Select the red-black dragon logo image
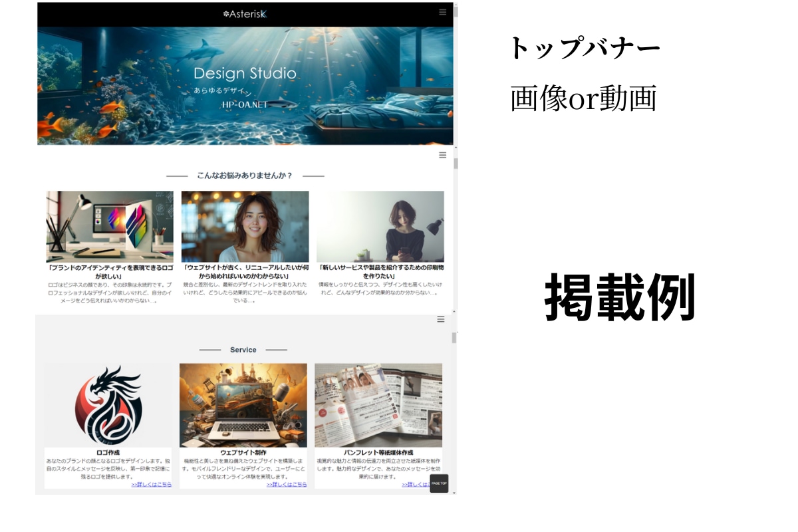Image resolution: width=798 pixels, height=532 pixels. point(108,405)
